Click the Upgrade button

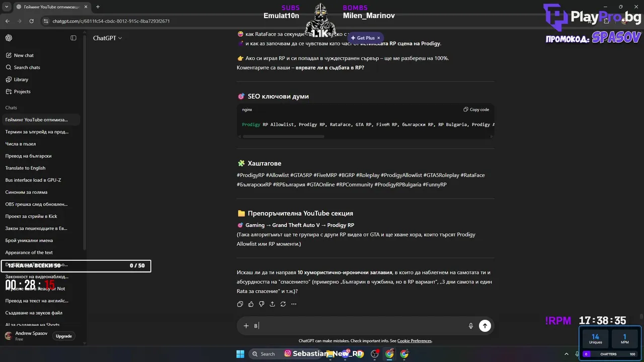click(63, 336)
